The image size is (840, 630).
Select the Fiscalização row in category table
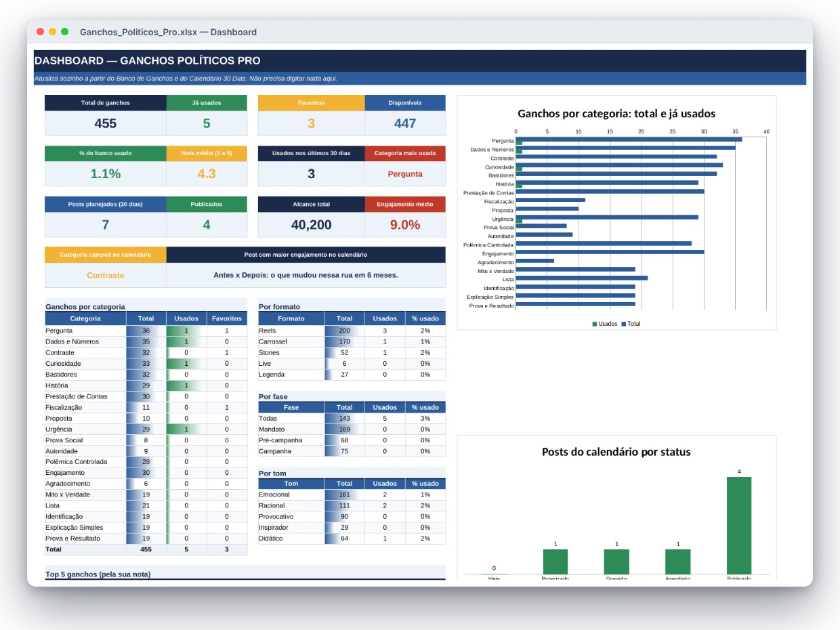146,407
